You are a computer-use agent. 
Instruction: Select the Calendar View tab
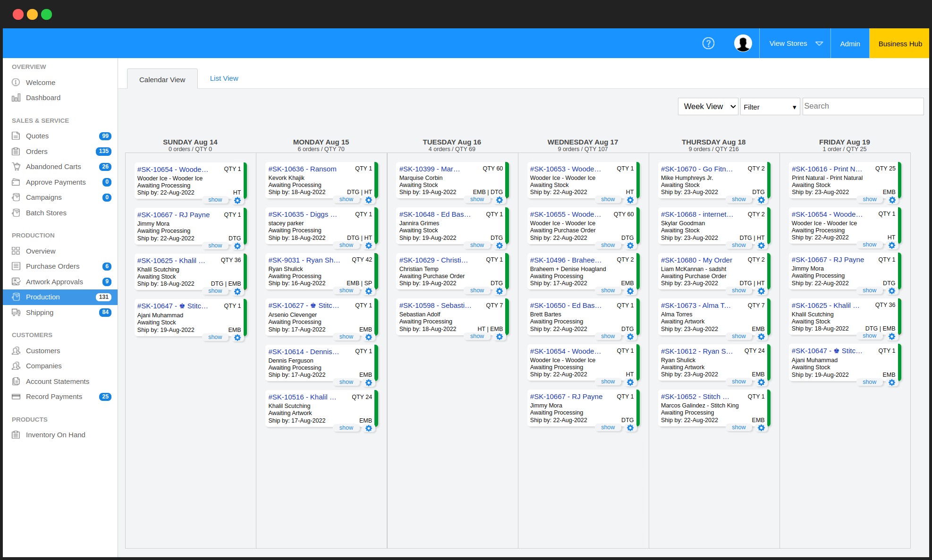pyautogui.click(x=162, y=79)
